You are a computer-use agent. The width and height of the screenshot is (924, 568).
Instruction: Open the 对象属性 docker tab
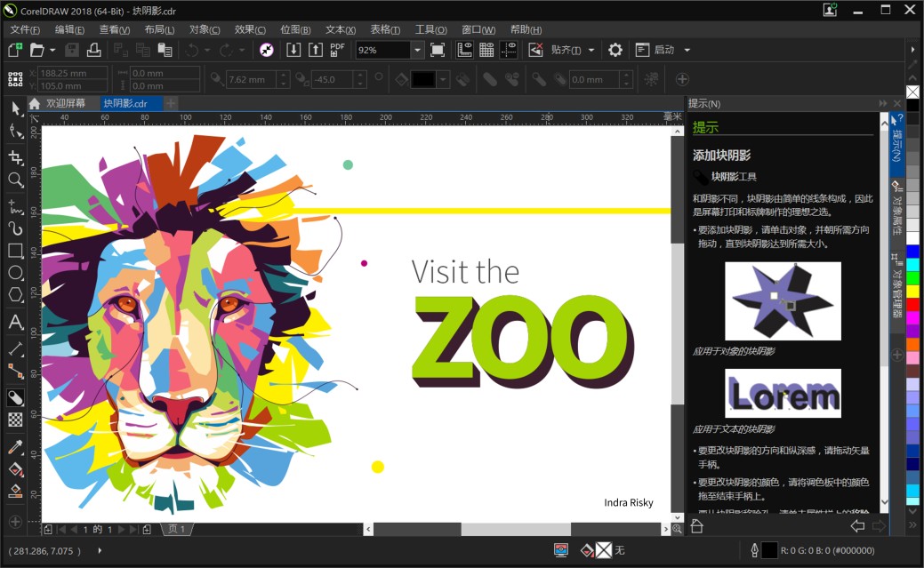click(896, 209)
